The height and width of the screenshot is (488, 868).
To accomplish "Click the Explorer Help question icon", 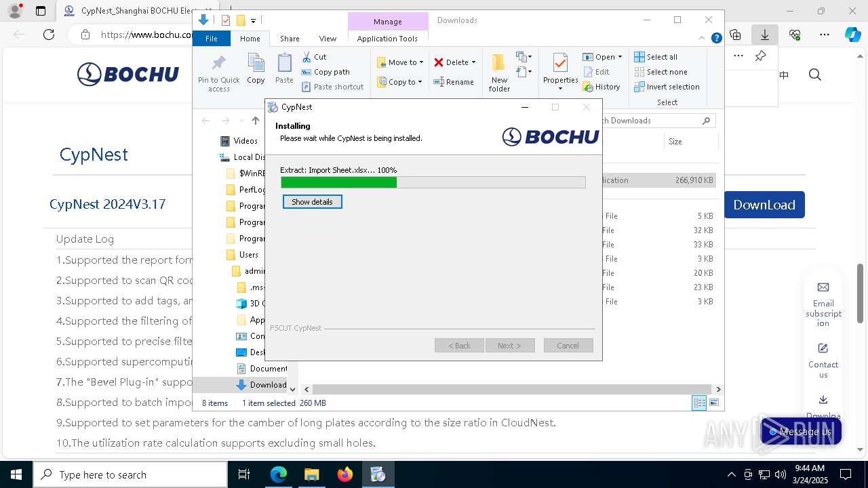I will click(x=716, y=38).
